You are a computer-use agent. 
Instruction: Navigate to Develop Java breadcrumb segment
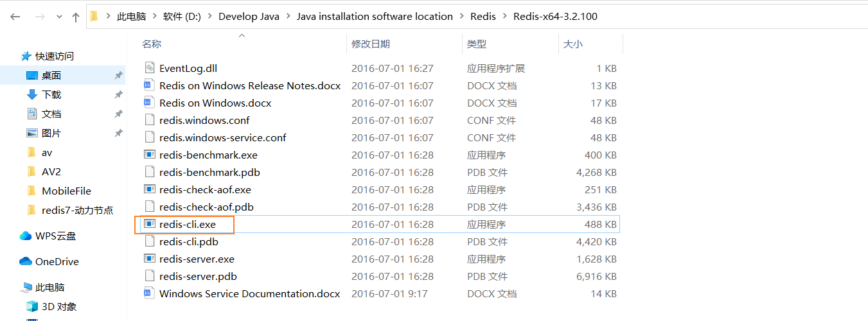[249, 16]
